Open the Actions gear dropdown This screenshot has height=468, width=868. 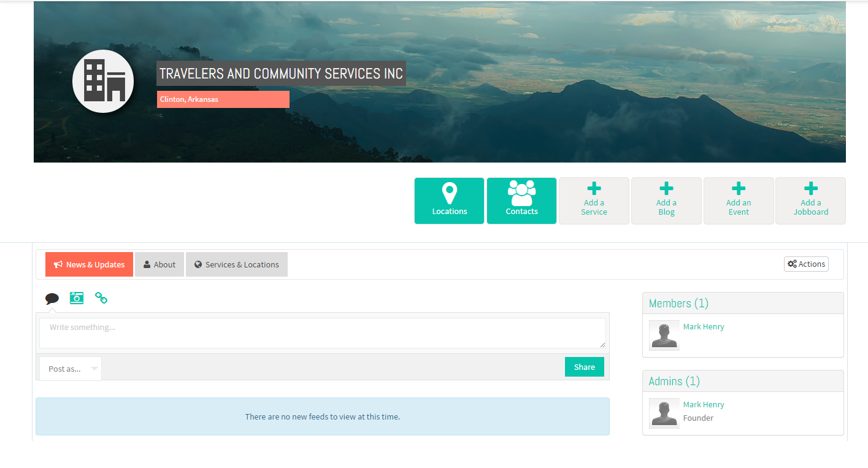[x=806, y=264]
